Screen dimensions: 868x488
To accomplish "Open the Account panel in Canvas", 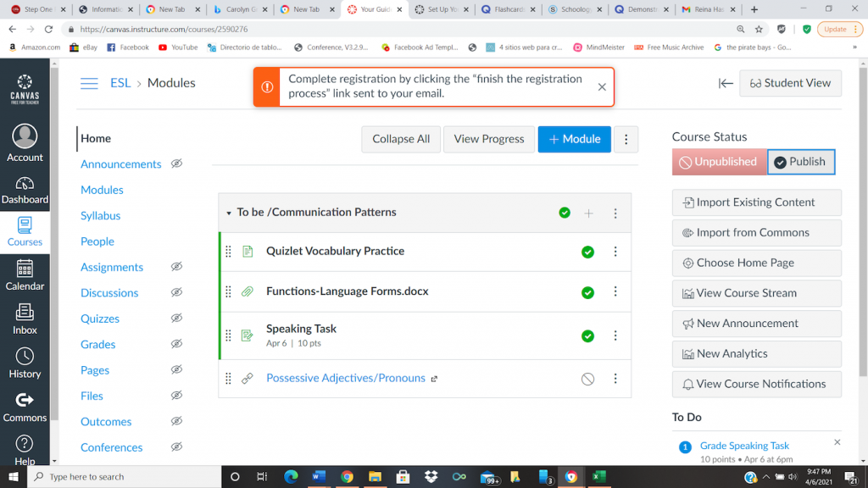I will pos(25,142).
